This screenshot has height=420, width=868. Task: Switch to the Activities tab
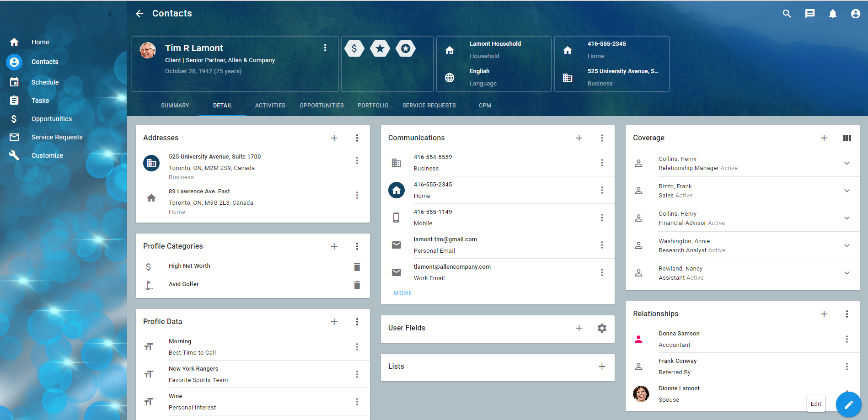[x=270, y=106]
